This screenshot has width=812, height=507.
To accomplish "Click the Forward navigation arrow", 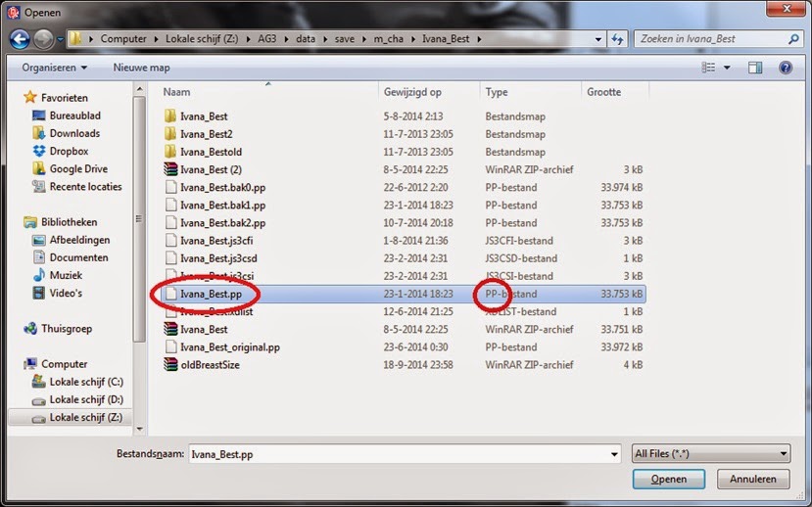I will pyautogui.click(x=43, y=39).
